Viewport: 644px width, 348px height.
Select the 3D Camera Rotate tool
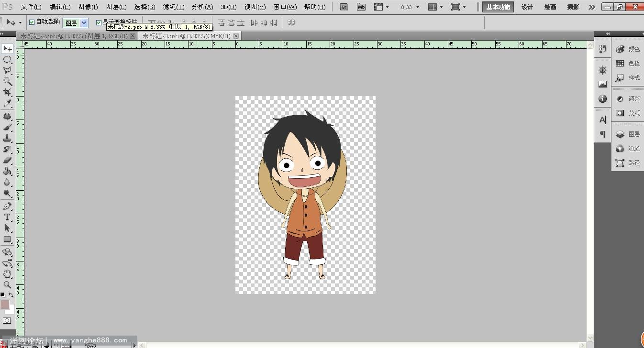tap(7, 263)
